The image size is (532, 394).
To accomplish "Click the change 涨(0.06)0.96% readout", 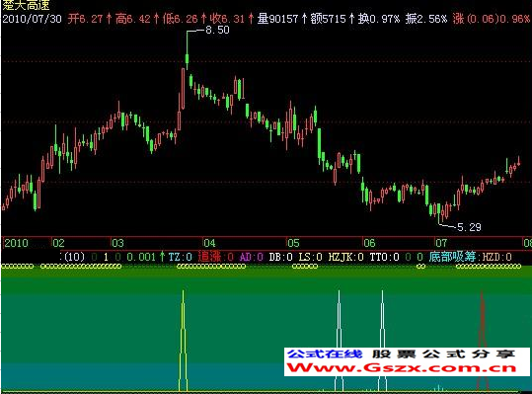I will (491, 19).
